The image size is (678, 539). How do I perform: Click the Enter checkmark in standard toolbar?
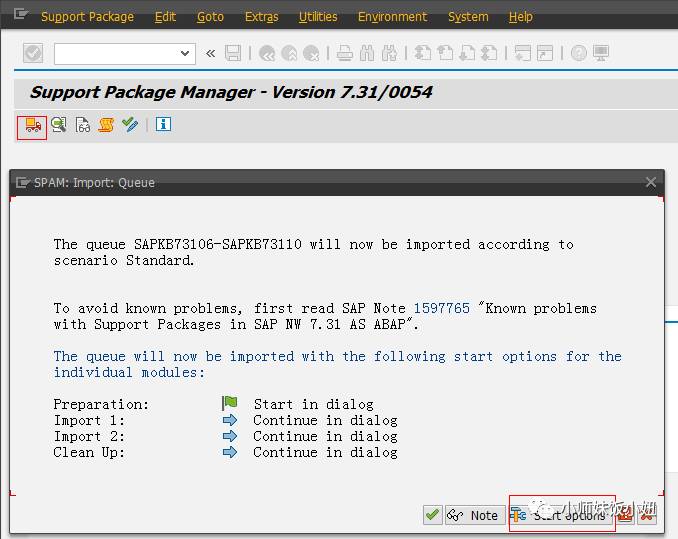tap(33, 54)
